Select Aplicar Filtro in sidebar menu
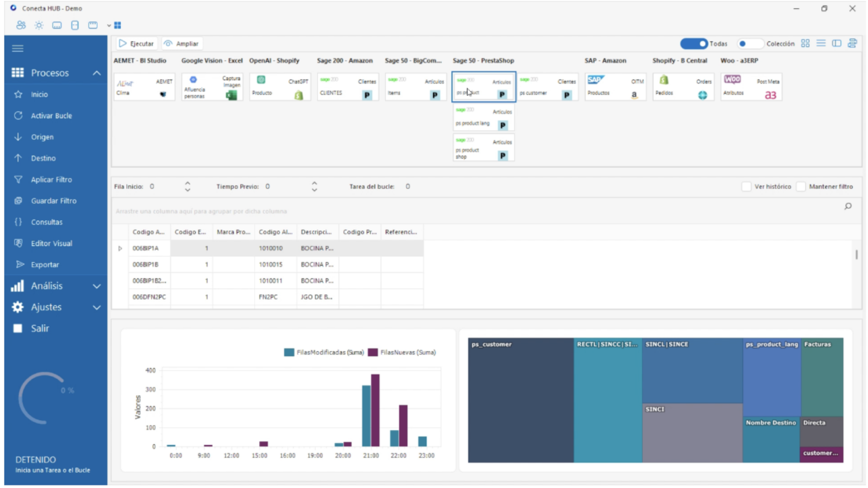 click(52, 180)
